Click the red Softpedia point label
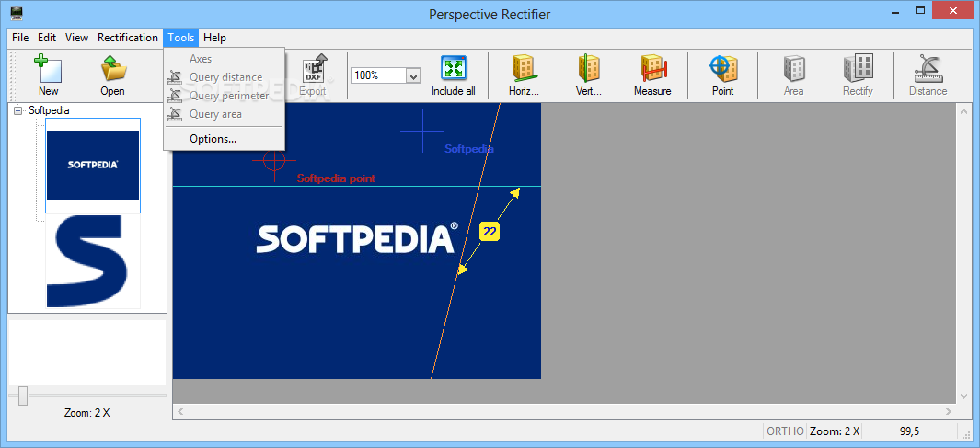Image resolution: width=980 pixels, height=448 pixels. point(336,178)
